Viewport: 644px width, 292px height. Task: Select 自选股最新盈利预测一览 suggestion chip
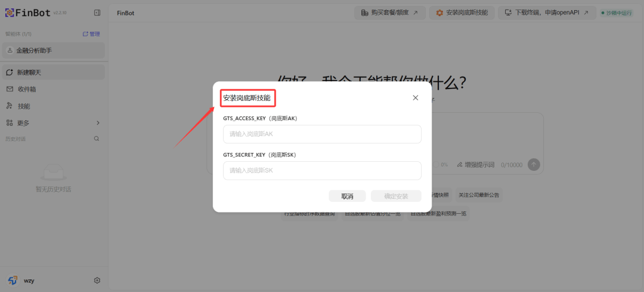click(438, 214)
